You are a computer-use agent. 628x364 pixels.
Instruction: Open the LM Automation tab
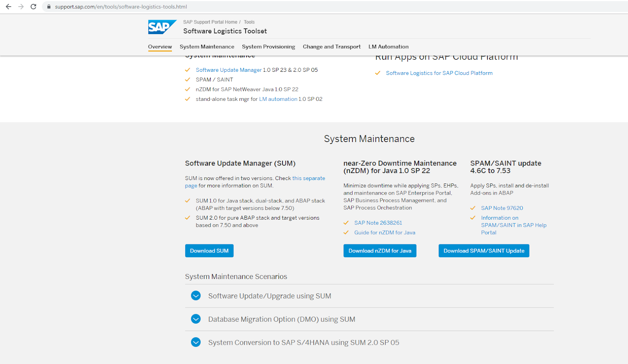click(x=389, y=47)
